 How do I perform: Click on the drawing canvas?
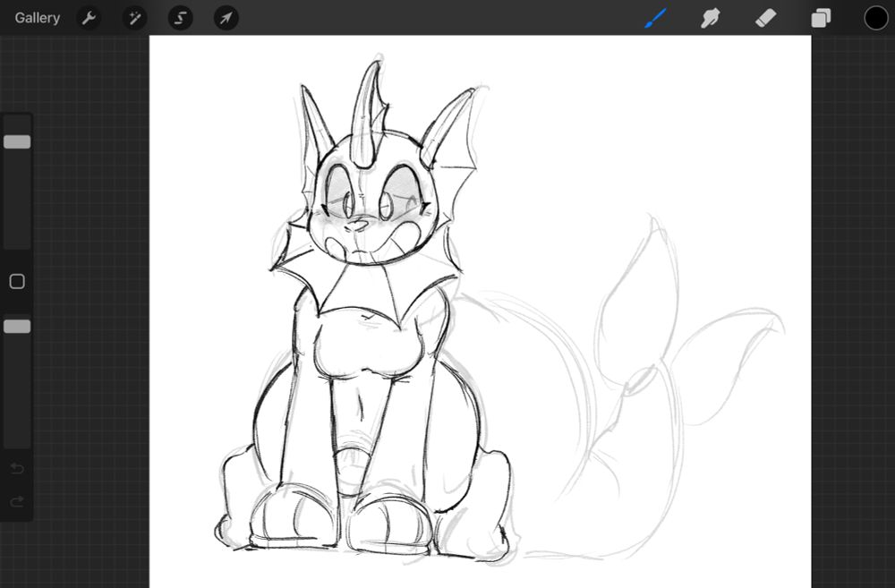(480, 311)
